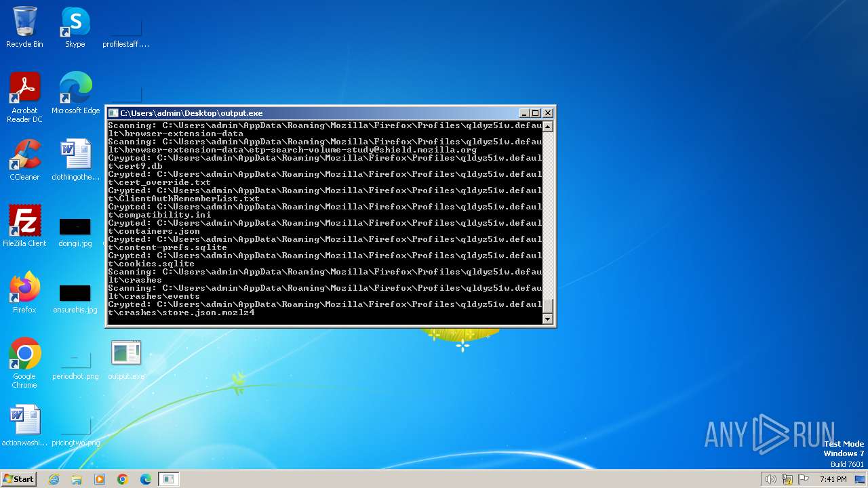
Task: Open the Start menu
Action: [18, 479]
